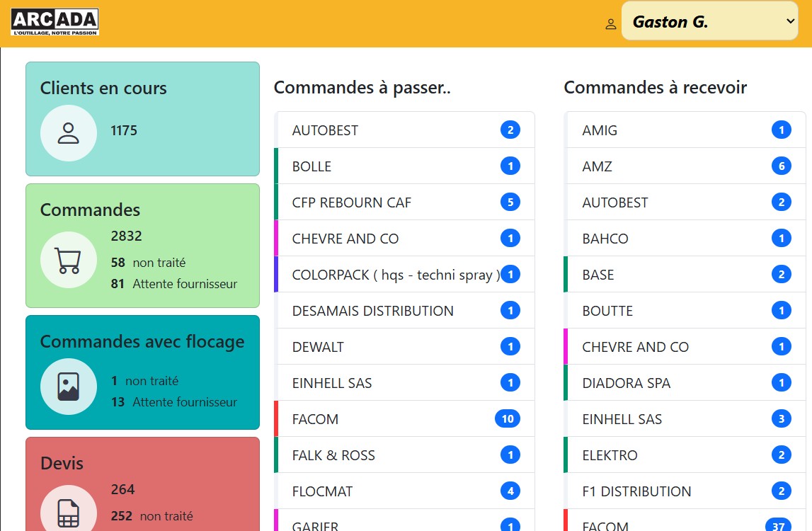812x531 pixels.
Task: Click the badge 6 next to AMZ
Action: click(781, 166)
